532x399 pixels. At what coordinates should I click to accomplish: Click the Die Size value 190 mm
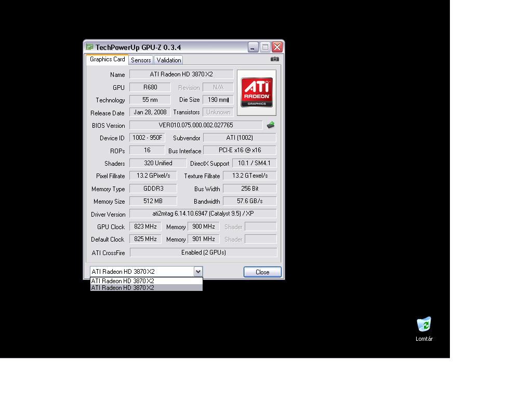click(x=218, y=100)
